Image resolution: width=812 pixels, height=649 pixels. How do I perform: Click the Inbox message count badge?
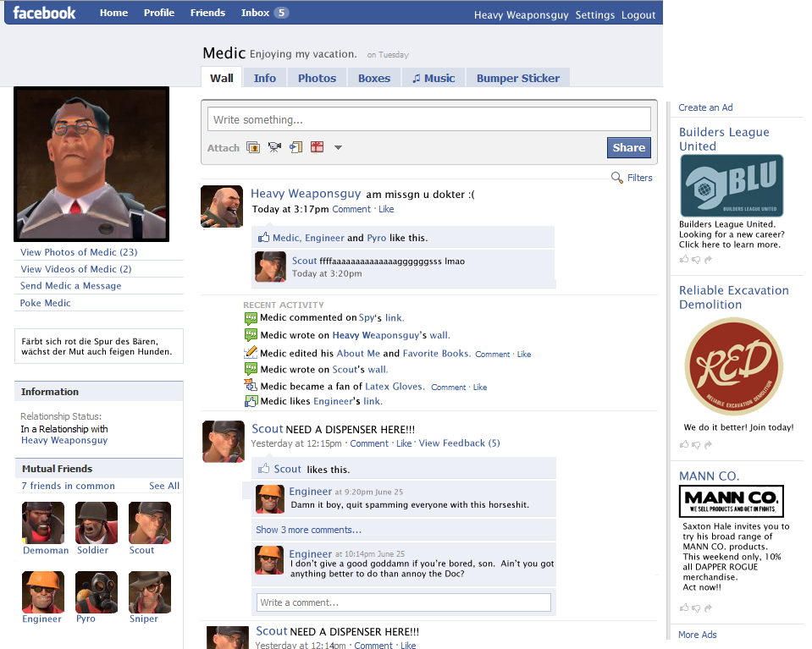[281, 13]
